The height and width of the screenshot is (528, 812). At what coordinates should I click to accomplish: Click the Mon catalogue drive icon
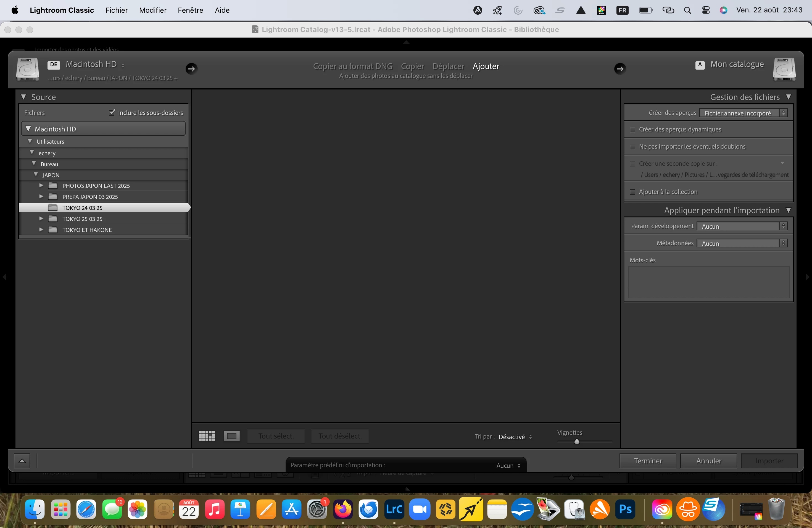click(784, 69)
